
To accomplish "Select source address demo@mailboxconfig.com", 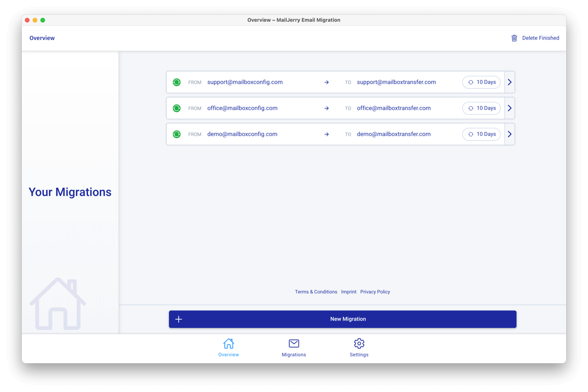I will pos(242,134).
